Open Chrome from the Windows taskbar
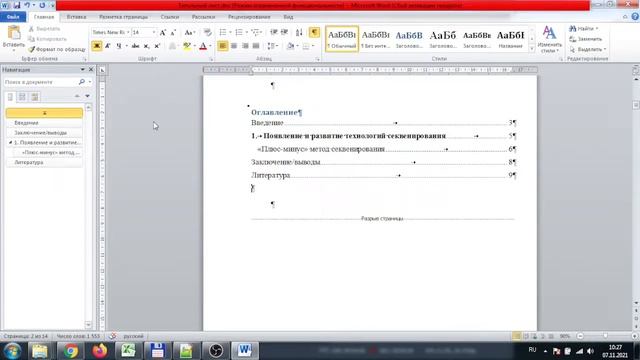 pyautogui.click(x=71, y=351)
